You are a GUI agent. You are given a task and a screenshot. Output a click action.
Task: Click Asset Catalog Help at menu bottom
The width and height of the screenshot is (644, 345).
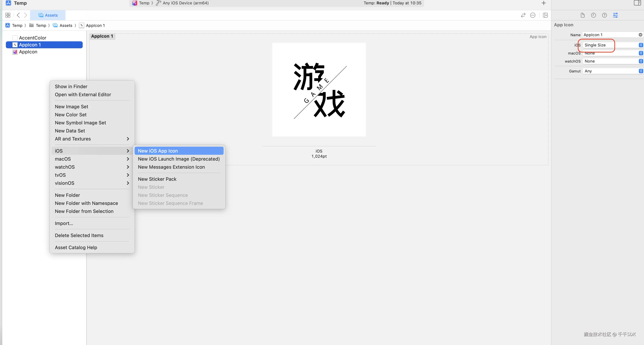[x=76, y=247]
